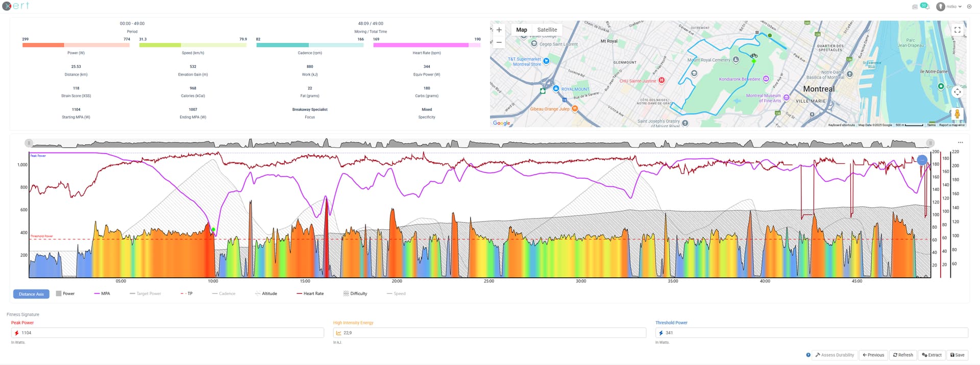Toggle the Heart Rate series visibility

pyautogui.click(x=310, y=294)
